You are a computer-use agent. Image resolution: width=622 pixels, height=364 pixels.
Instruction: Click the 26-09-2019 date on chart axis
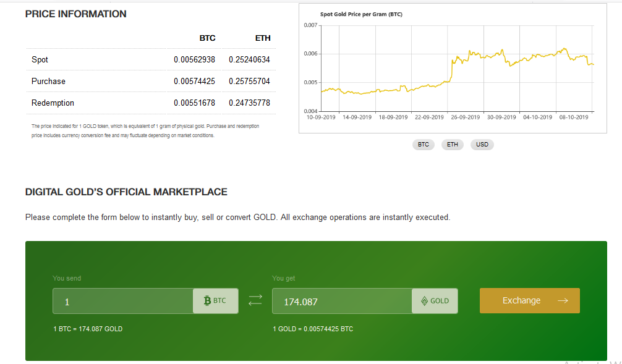[466, 117]
